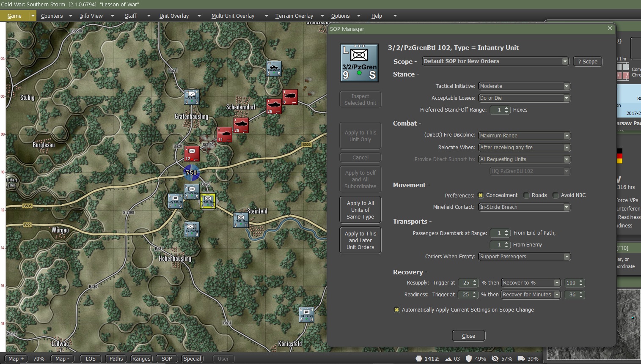
Task: Toggle Automatically Apply Current Settings checkbox
Action: pos(396,310)
